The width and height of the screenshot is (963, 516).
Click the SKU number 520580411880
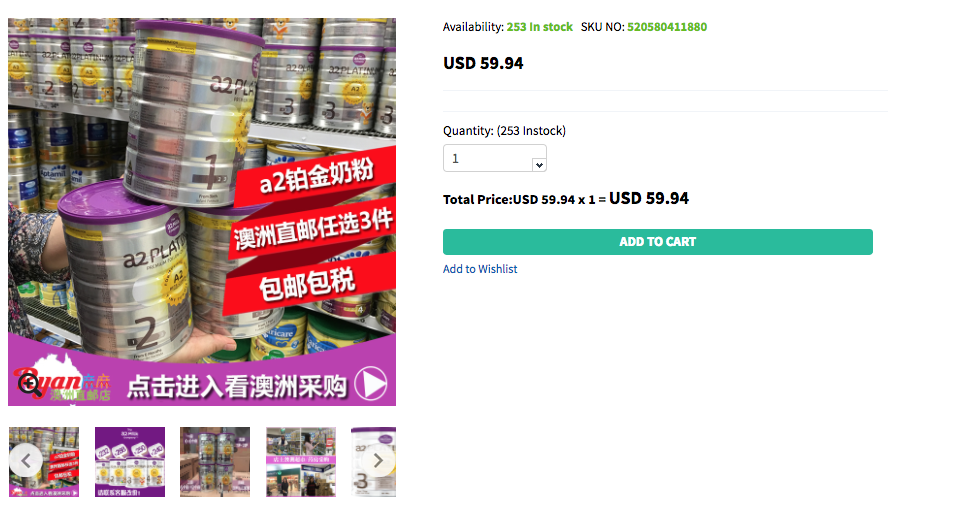[667, 27]
